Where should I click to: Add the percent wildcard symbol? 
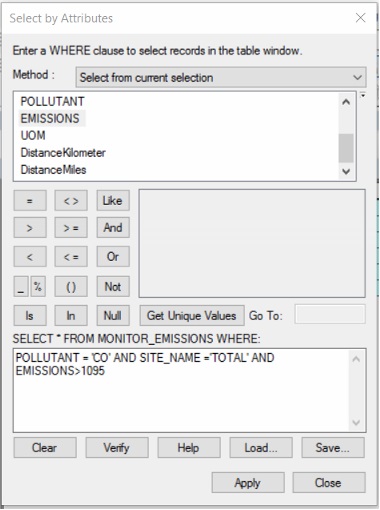38,286
